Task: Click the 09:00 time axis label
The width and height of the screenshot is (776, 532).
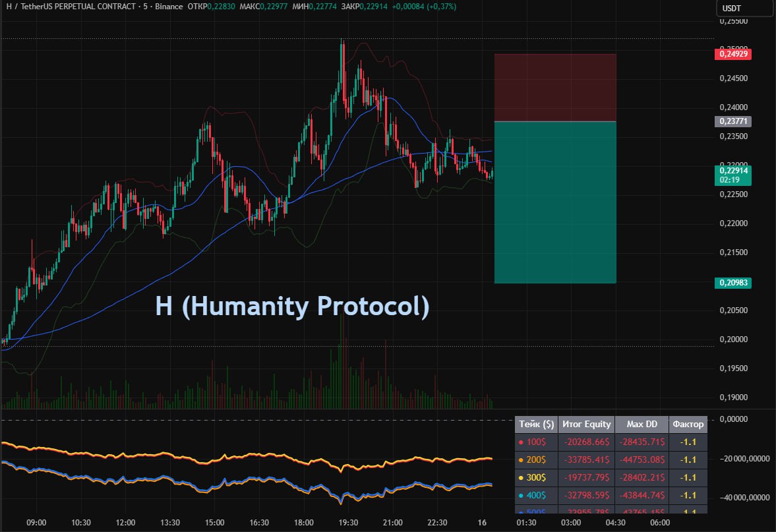Action: [x=37, y=523]
